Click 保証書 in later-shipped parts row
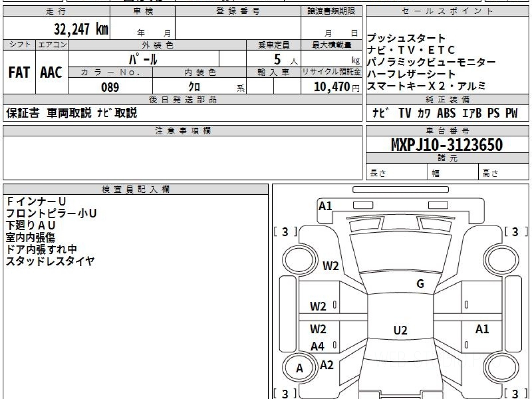The height and width of the screenshot is (399, 532). click(x=23, y=113)
